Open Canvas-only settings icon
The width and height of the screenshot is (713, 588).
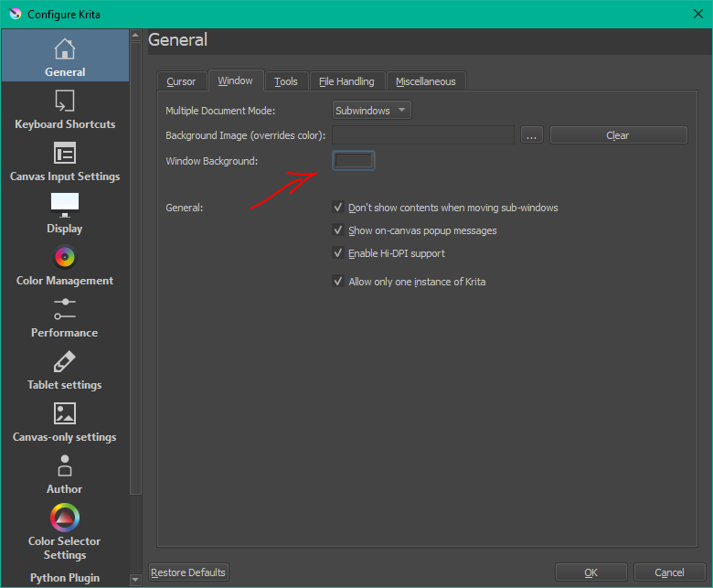(x=64, y=413)
